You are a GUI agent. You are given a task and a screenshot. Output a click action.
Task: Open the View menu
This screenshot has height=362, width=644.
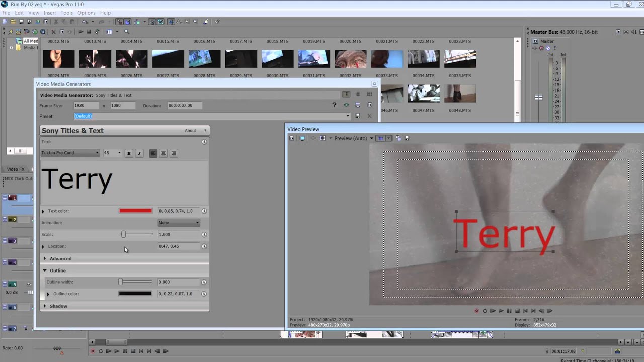tap(34, 13)
